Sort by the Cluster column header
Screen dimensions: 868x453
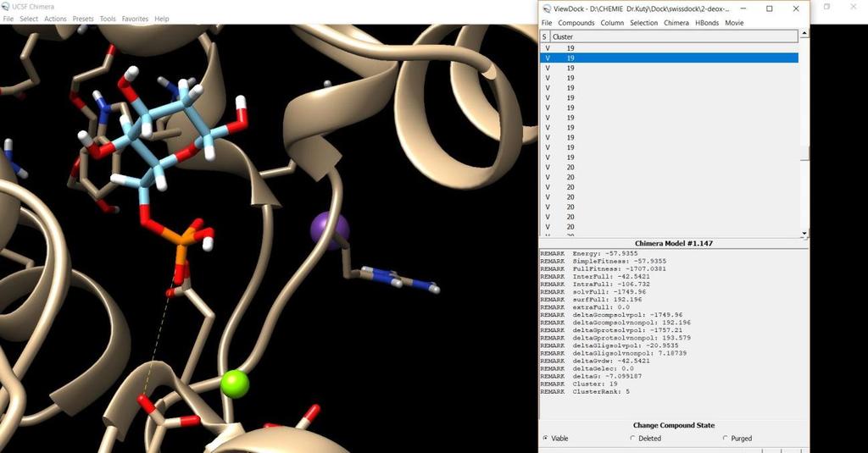click(674, 36)
